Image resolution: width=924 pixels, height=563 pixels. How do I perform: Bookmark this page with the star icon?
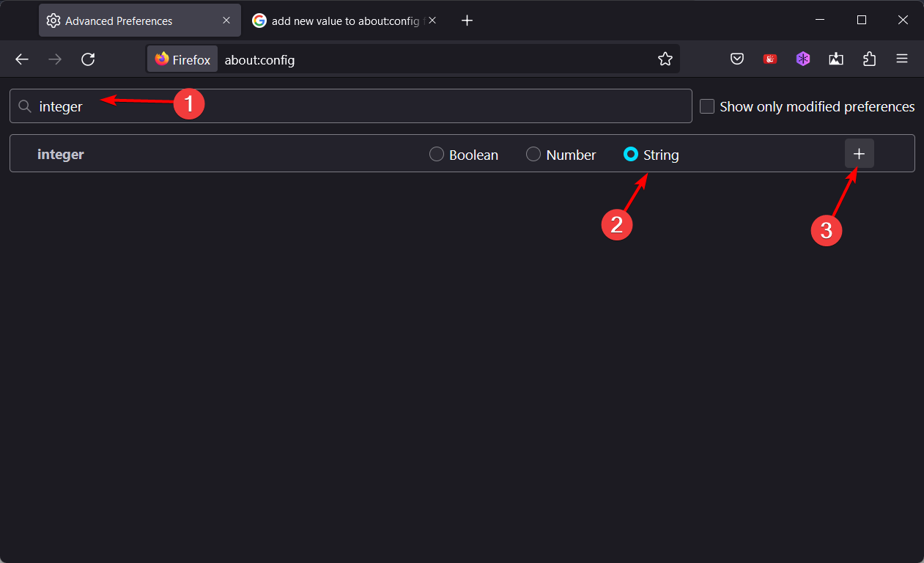pyautogui.click(x=665, y=59)
